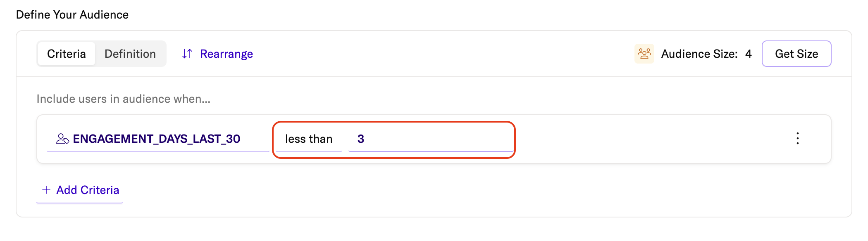Focus the value field containing 3

pyautogui.click(x=430, y=139)
